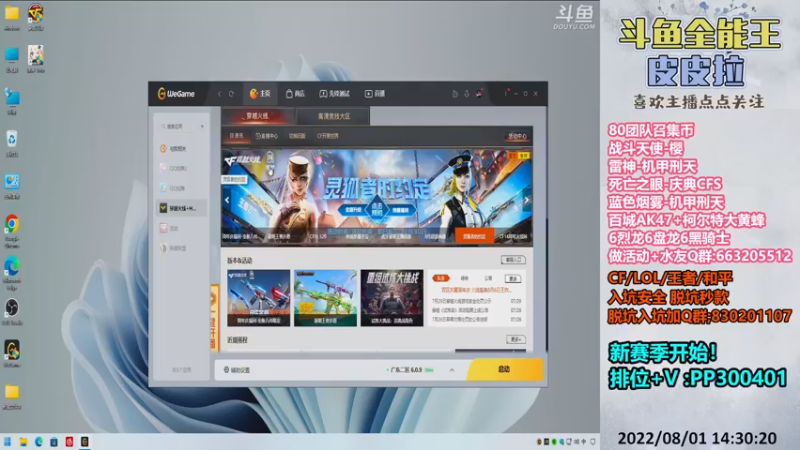Screen dimensions: 800x450
Task: Open the 直播 live tab in WeGame
Action: pos(375,93)
